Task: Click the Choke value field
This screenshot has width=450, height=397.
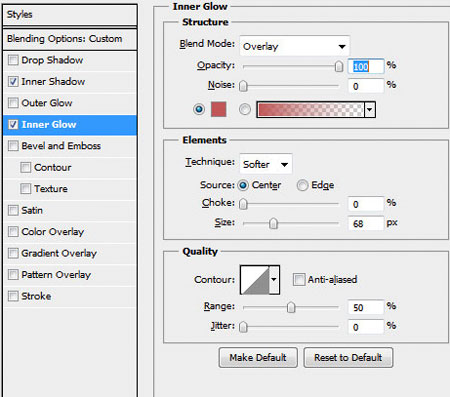Action: pyautogui.click(x=366, y=204)
